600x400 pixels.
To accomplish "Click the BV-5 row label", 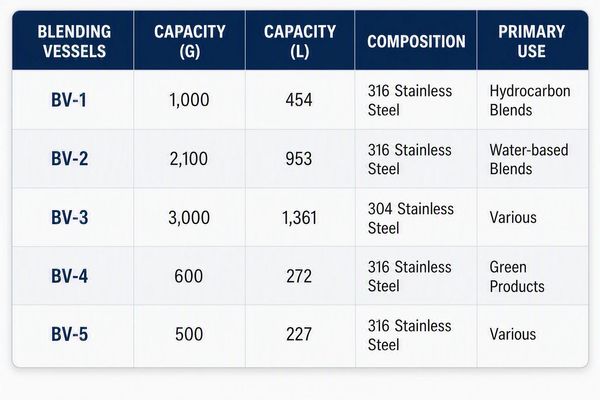I will click(x=70, y=334).
